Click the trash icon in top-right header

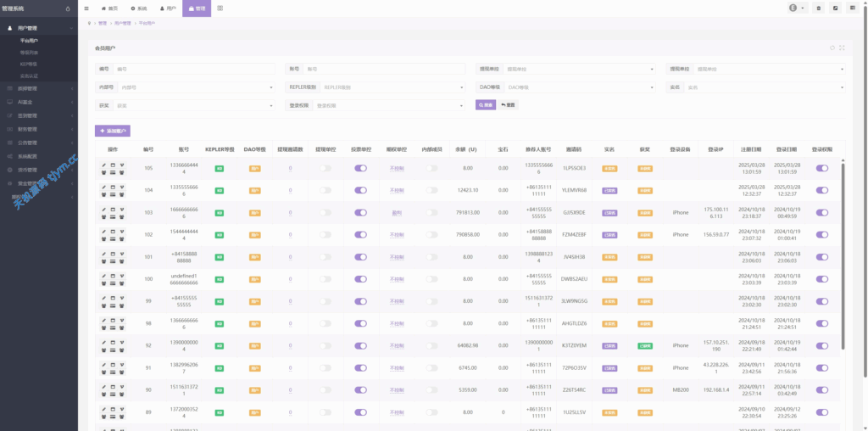click(x=818, y=8)
